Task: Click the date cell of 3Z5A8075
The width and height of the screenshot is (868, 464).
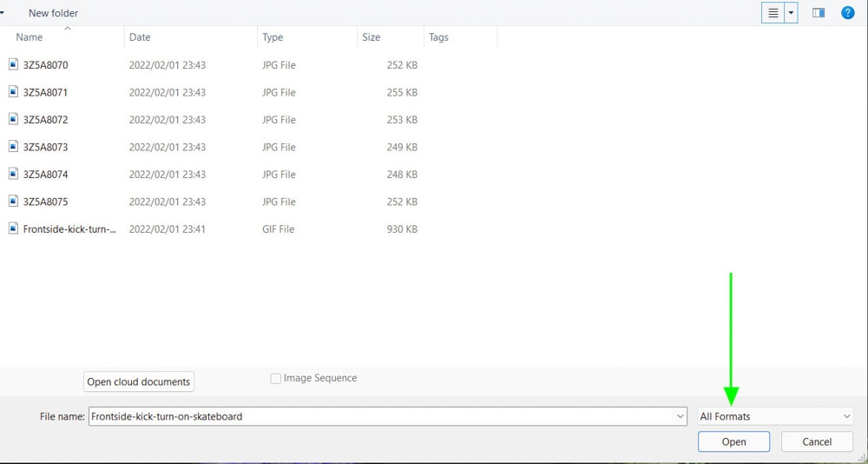Action: point(168,202)
